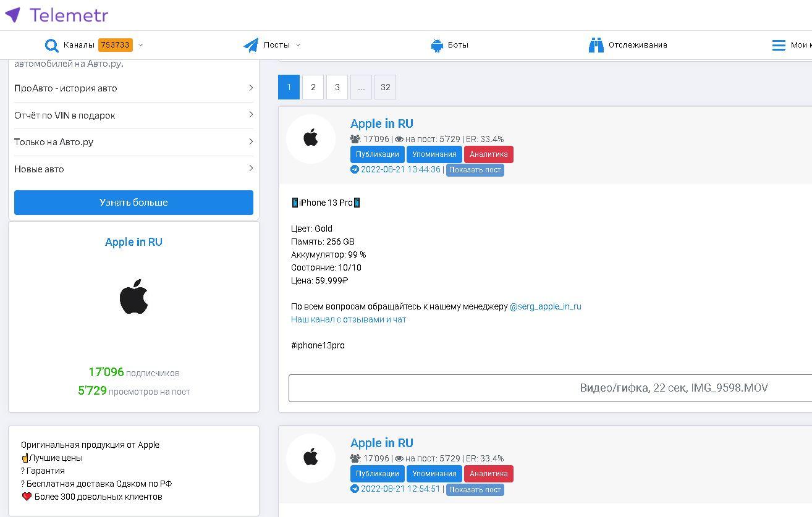The image size is (812, 517).
Task: Click Публикации button in first post
Action: pyautogui.click(x=378, y=154)
